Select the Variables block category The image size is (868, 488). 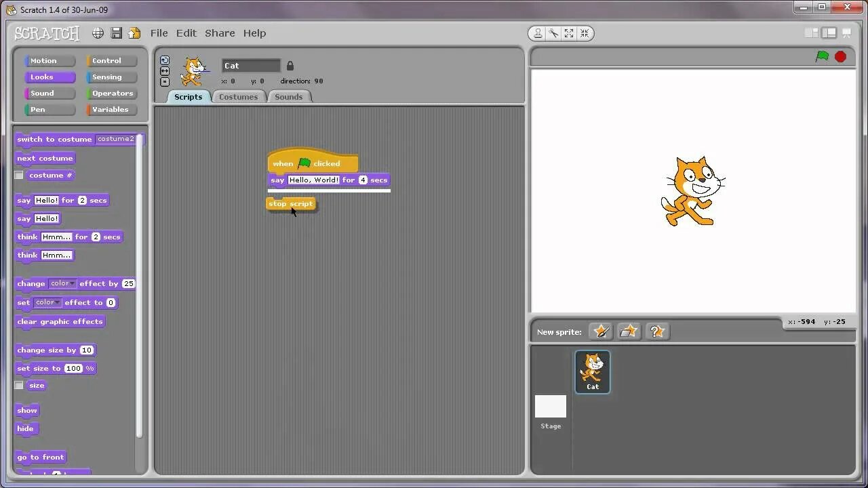111,110
